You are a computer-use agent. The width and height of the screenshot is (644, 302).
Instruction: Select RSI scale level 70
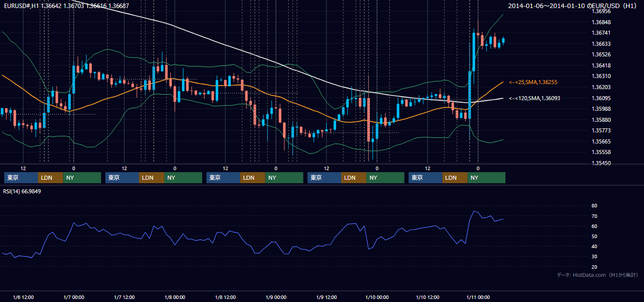[594, 216]
